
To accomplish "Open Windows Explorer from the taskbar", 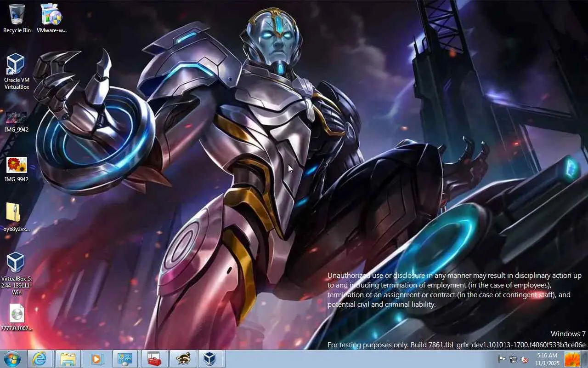I will click(68, 359).
